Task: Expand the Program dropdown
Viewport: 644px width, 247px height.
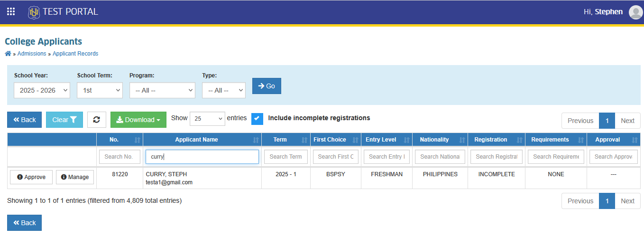Action: (162, 90)
